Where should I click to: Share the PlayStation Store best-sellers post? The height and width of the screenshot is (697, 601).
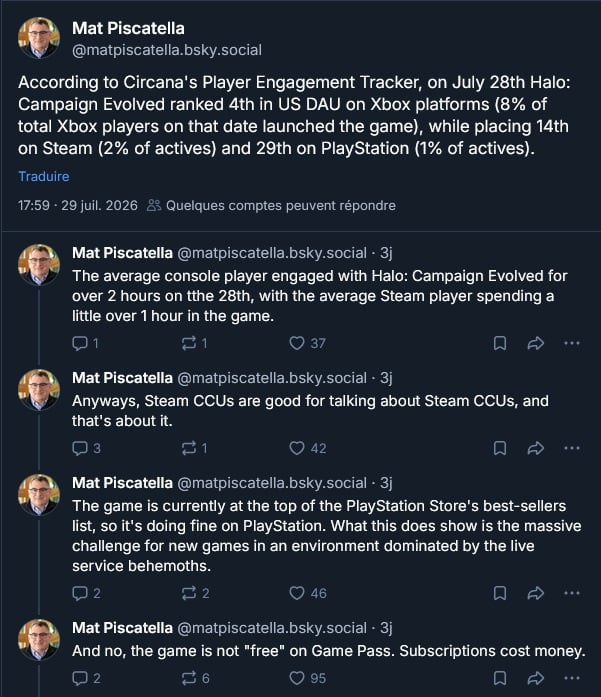coord(535,593)
